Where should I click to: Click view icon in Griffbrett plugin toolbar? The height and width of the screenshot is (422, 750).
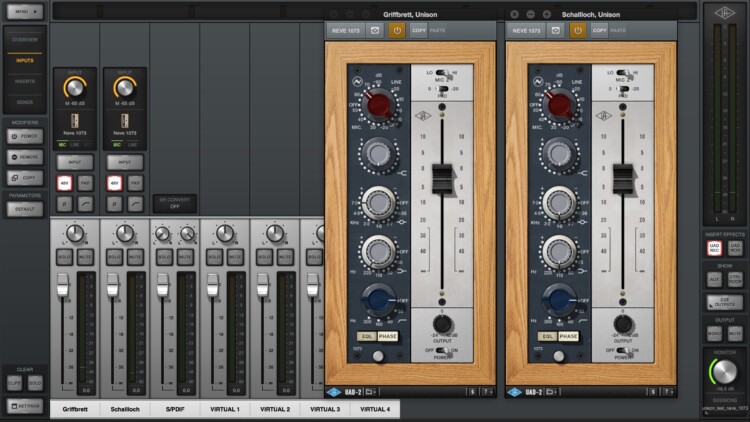pyautogui.click(x=375, y=31)
